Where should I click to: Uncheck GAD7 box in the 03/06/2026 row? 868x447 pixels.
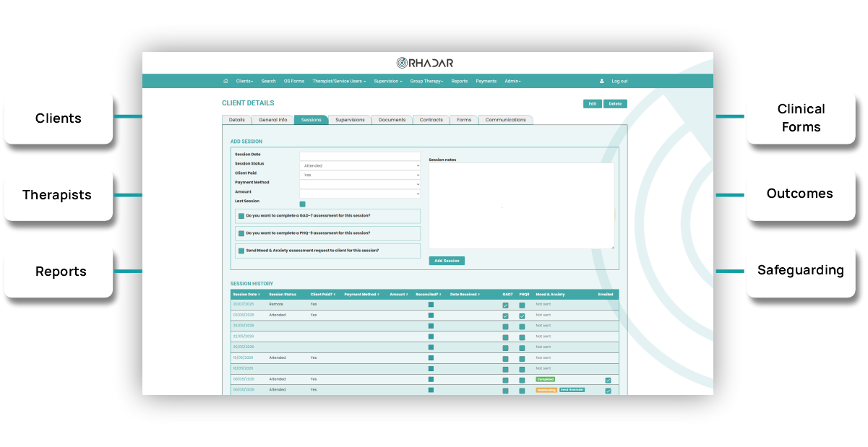pyautogui.click(x=505, y=316)
